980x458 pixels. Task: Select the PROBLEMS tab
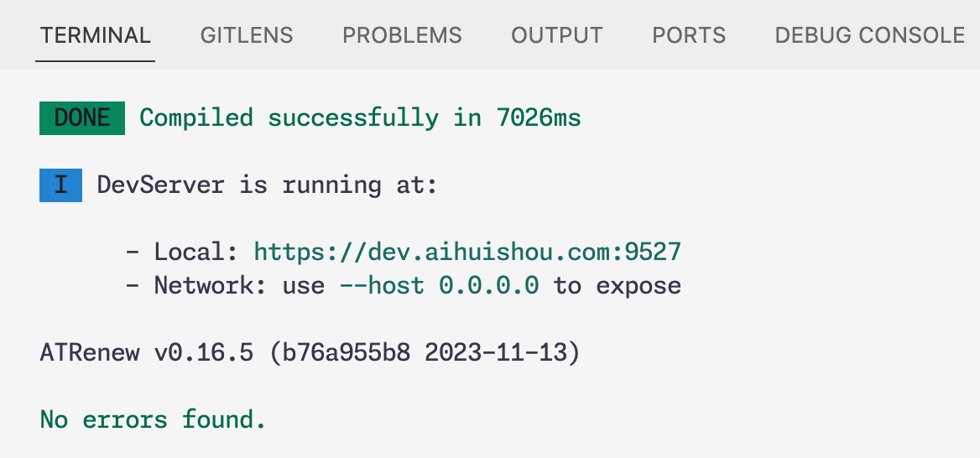[x=402, y=35]
